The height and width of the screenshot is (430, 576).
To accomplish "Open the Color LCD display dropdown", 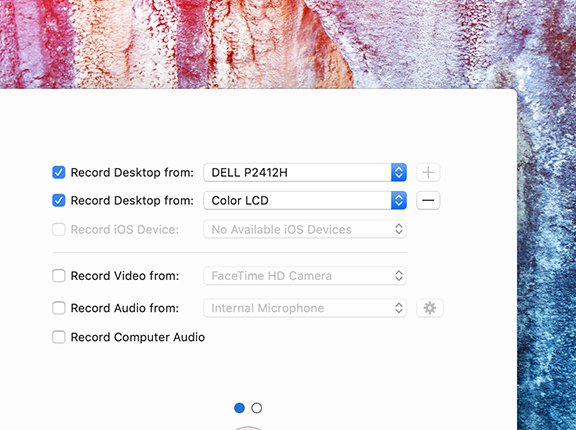I will click(x=305, y=200).
